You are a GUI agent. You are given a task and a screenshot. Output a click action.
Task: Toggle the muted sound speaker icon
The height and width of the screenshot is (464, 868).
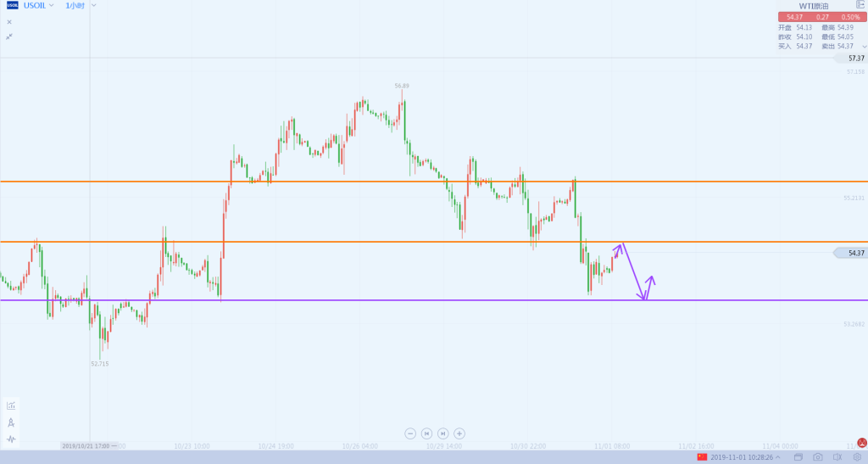[837, 457]
